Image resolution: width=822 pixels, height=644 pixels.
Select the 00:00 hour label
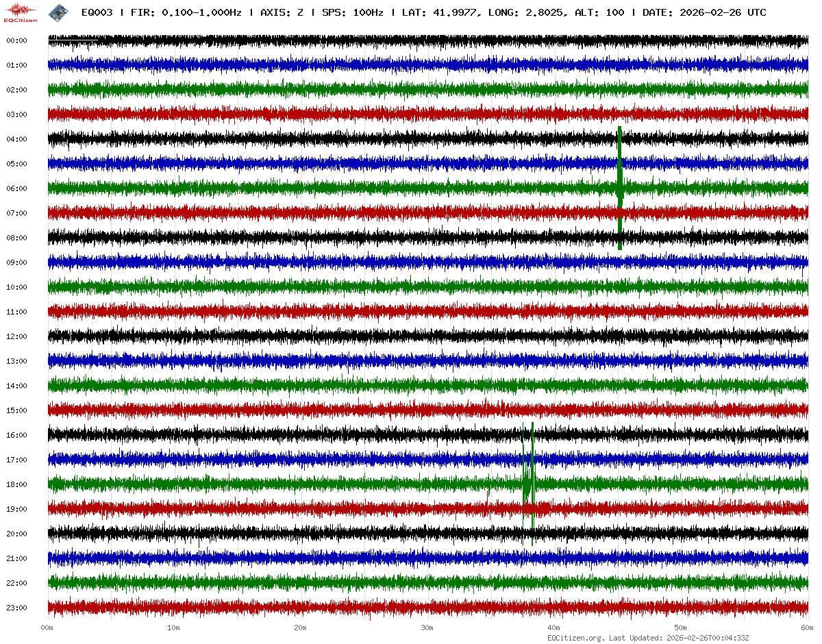[16, 40]
